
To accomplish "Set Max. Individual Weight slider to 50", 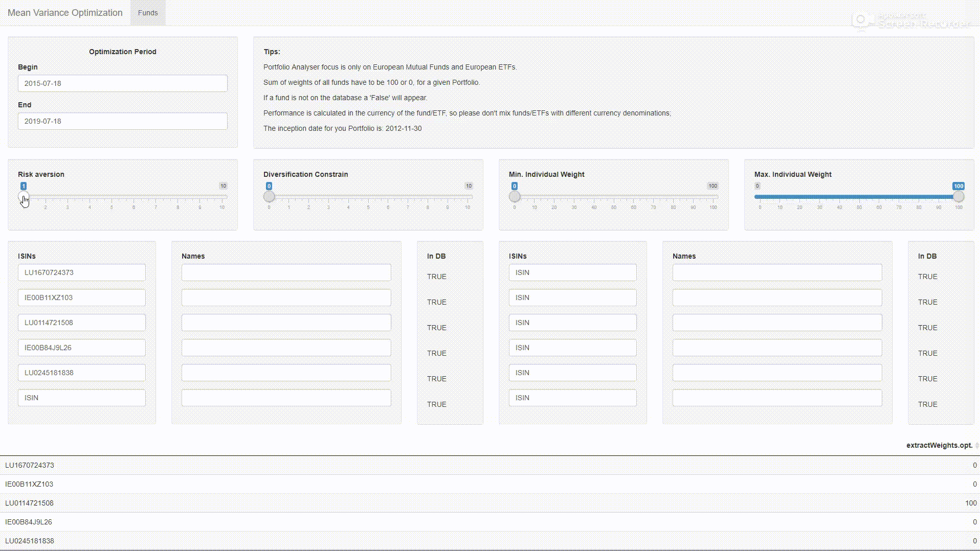I will 859,197.
